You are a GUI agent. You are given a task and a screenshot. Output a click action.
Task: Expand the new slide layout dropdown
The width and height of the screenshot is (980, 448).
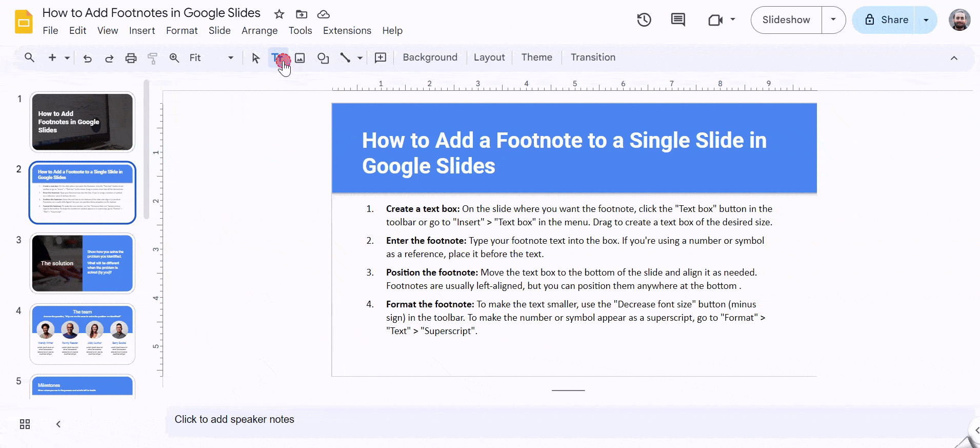(67, 58)
